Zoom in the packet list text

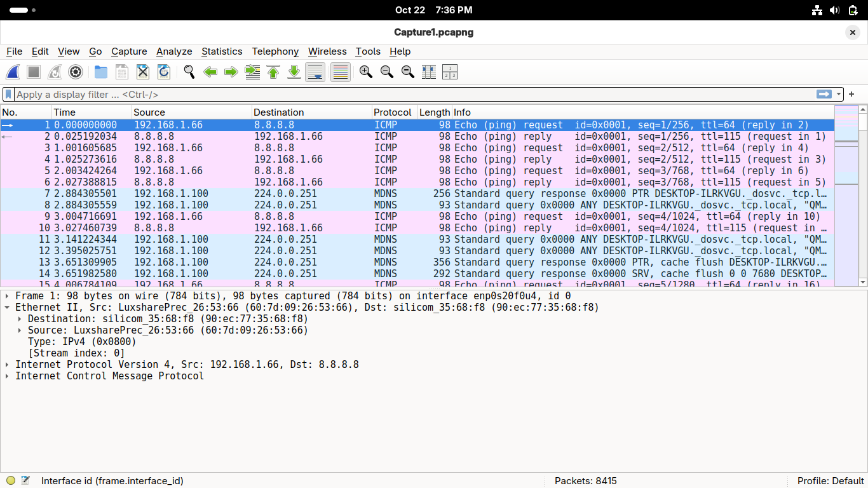click(365, 72)
